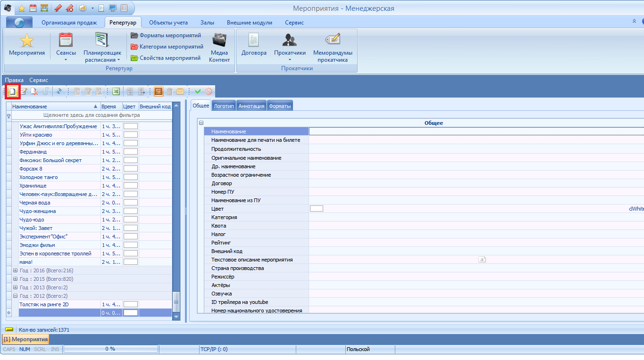
Task: Collapse the ribbon with the chevron
Action: [x=634, y=21]
